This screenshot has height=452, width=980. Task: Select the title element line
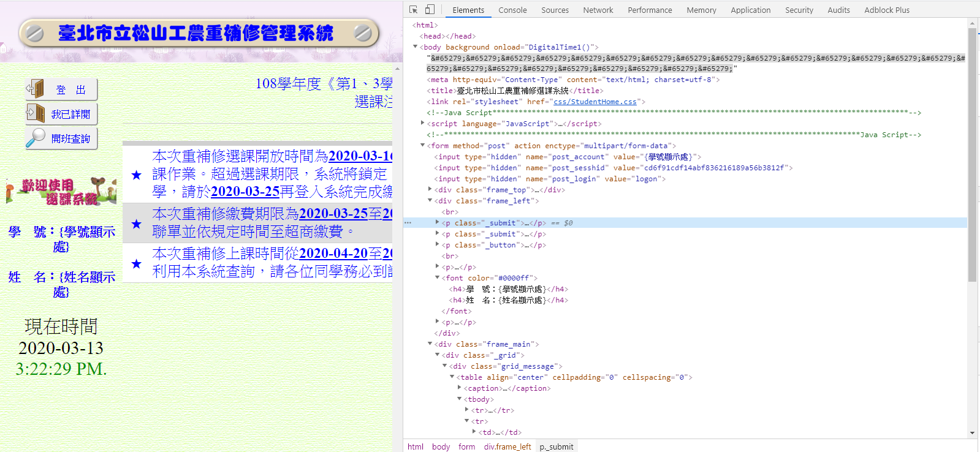pos(515,91)
